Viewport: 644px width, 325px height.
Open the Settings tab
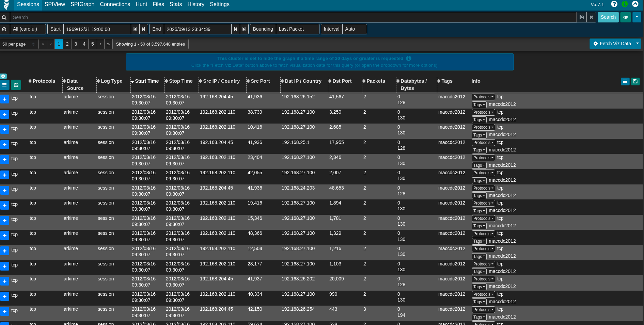point(220,4)
